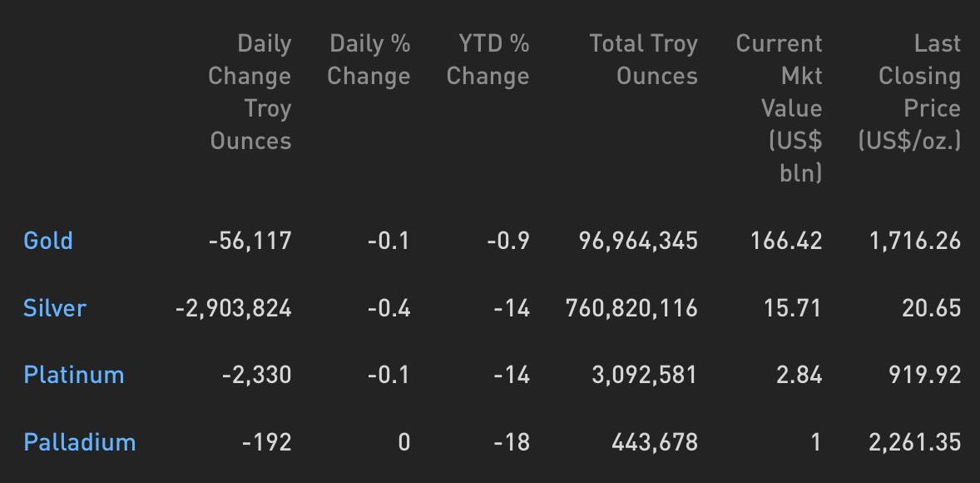
Task: Click Platinum total ounces 3,092,581
Action: pos(645,376)
